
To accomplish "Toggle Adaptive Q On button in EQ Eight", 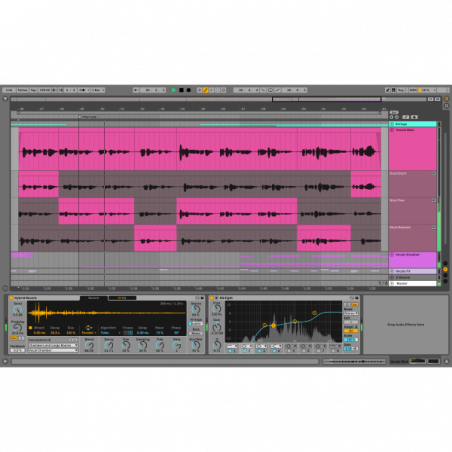I will pos(351,331).
